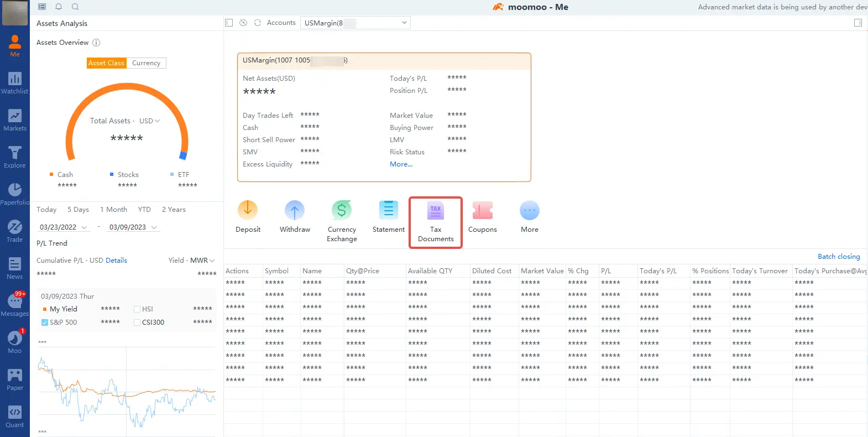The height and width of the screenshot is (437, 868).
Task: Select the 2 Years period tab
Action: (x=174, y=210)
